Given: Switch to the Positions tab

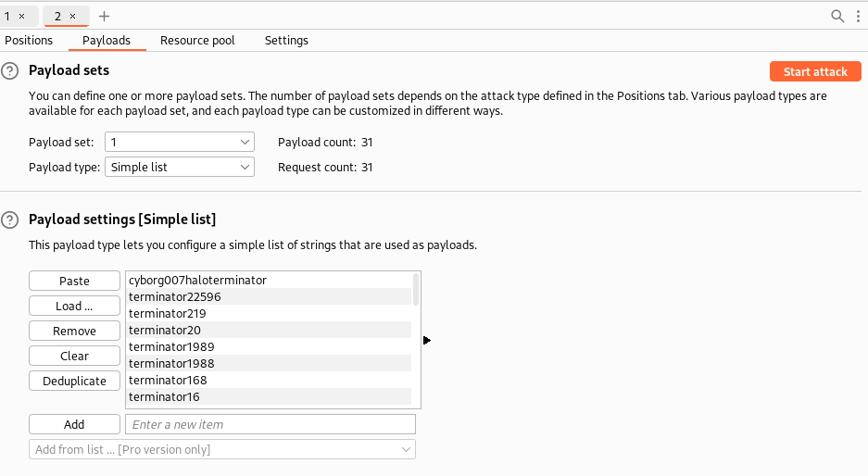Looking at the screenshot, I should (29, 41).
